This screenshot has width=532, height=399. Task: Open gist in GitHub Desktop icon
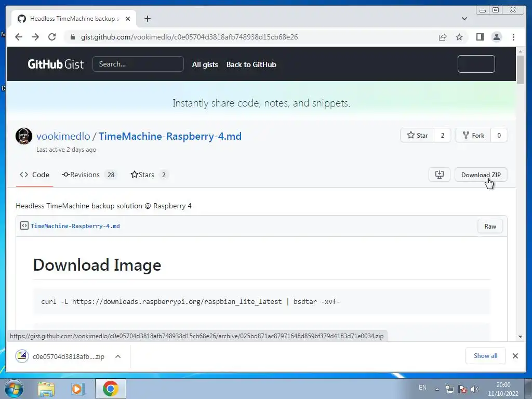click(x=440, y=175)
